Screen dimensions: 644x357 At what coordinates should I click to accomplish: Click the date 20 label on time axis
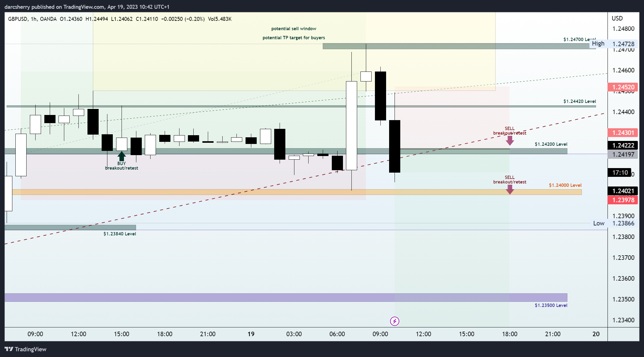point(596,334)
